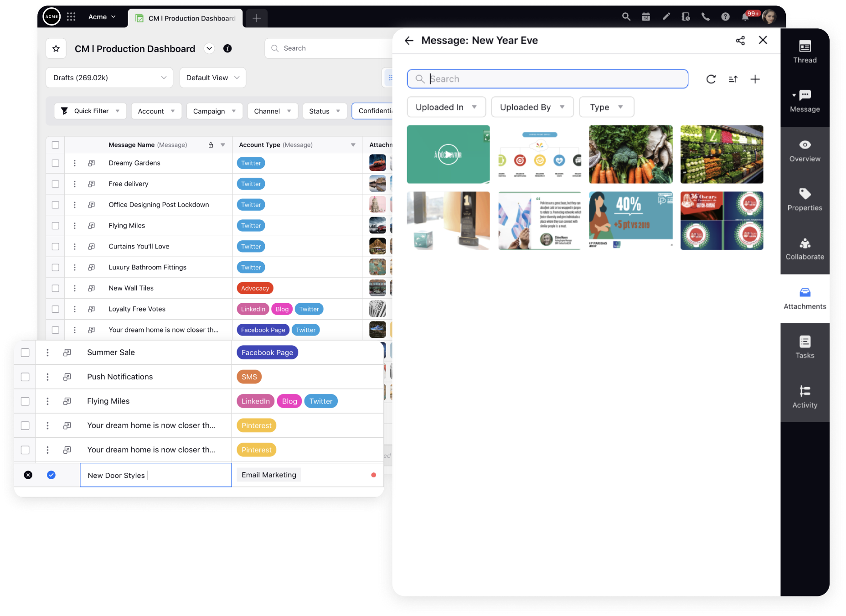The height and width of the screenshot is (616, 846).
Task: Toggle the select-all checkbox in table header
Action: point(56,145)
